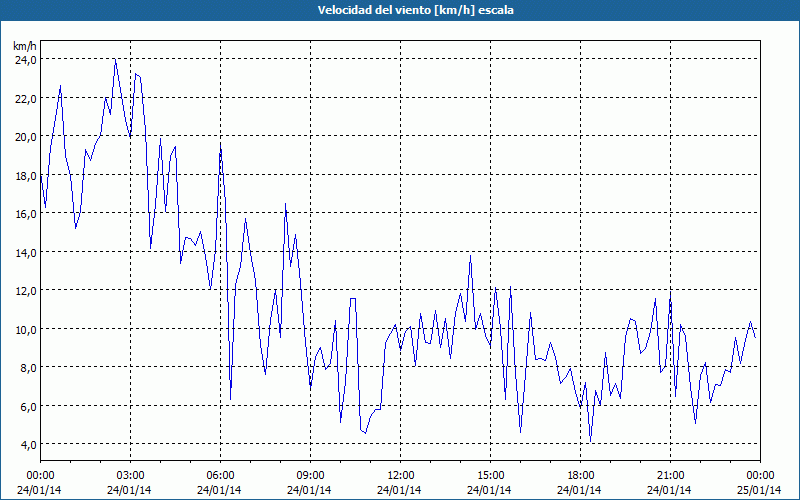
Task: Select the 16,0 y-axis value
Action: coord(26,214)
